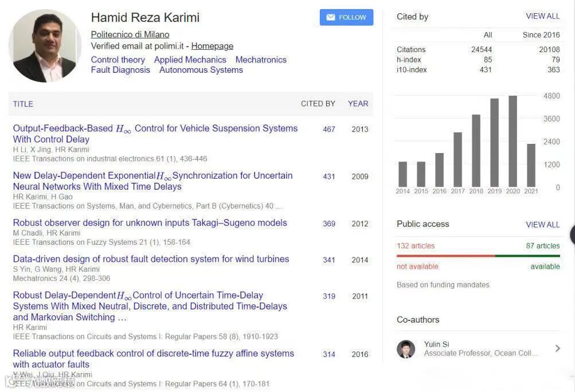Open the 87 articles available link
Screen dimensions: 575x392
[542, 246]
